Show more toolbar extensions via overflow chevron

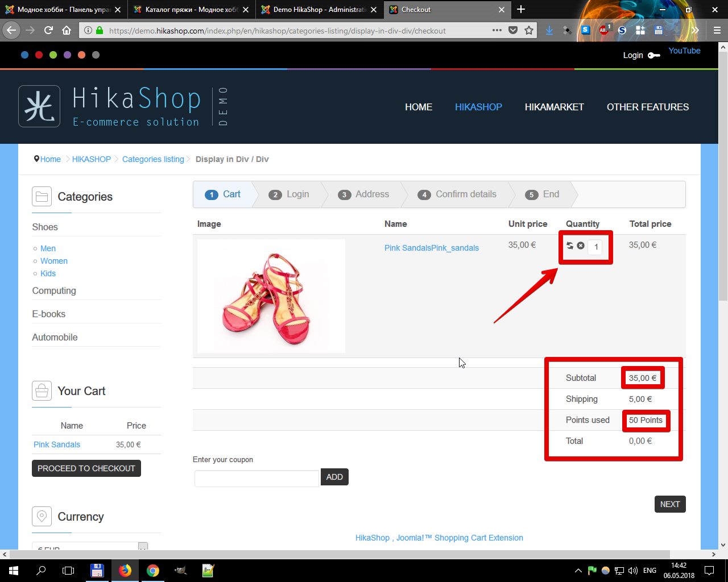tap(695, 31)
